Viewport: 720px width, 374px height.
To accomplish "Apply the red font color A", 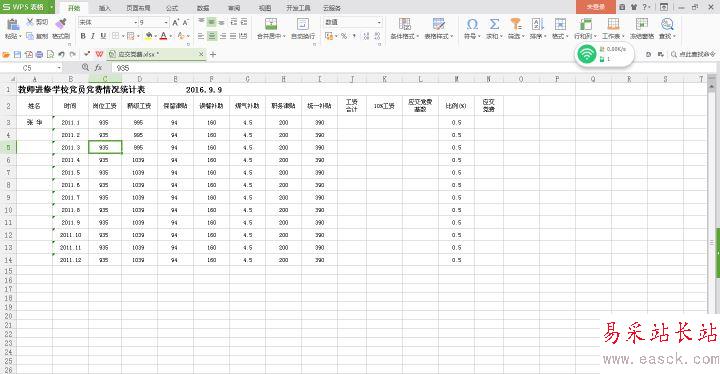I will [x=163, y=36].
